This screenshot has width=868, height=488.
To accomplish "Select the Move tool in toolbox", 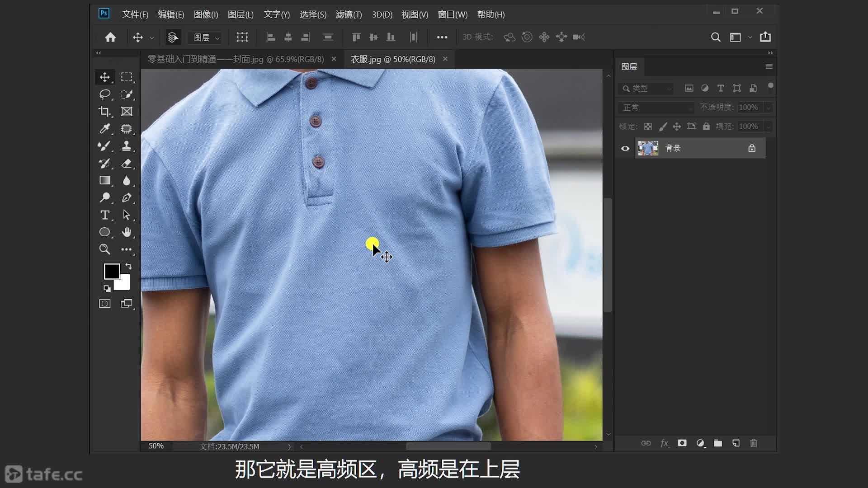I will point(105,77).
